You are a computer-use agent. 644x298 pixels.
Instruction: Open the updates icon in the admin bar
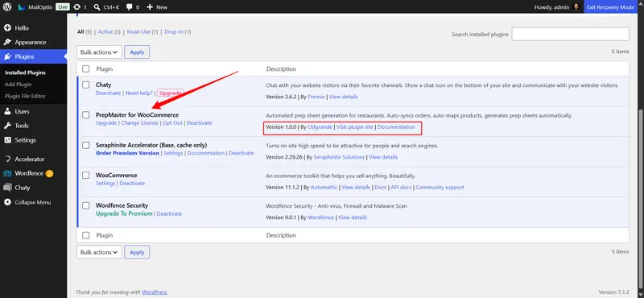(x=76, y=7)
